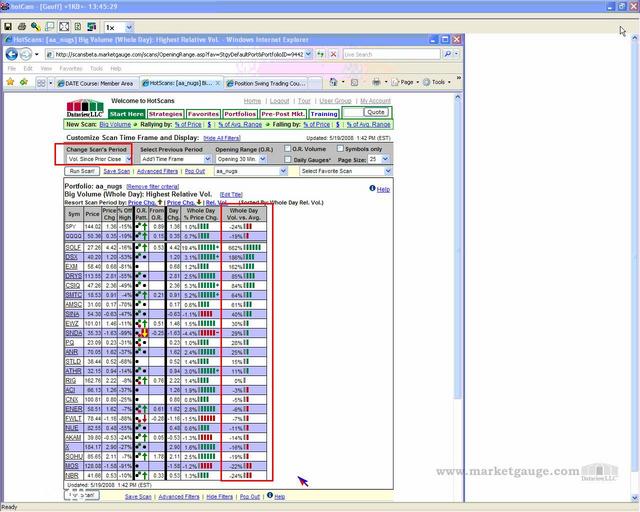The image size is (640, 512).
Task: Click the HotCam green document icon
Action: point(78,27)
